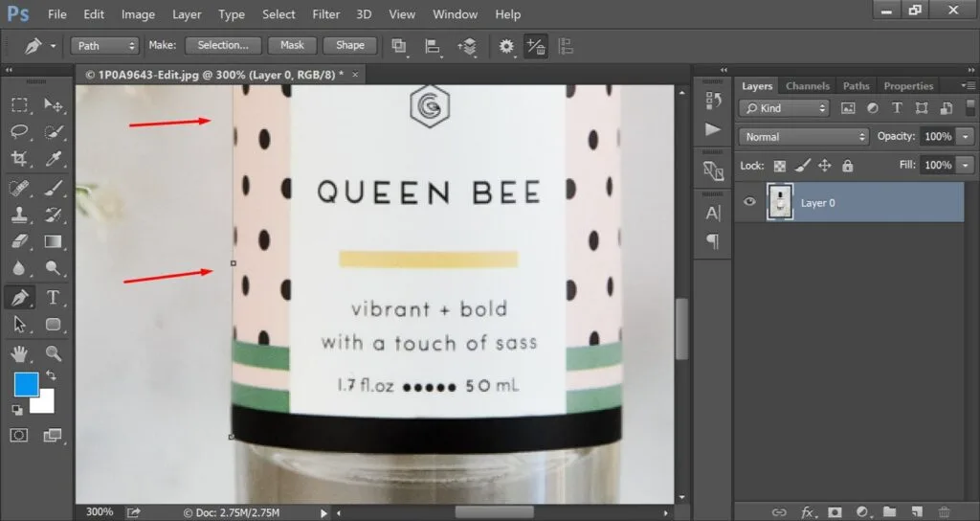980x521 pixels.
Task: Click the Mask button
Action: pyautogui.click(x=292, y=45)
